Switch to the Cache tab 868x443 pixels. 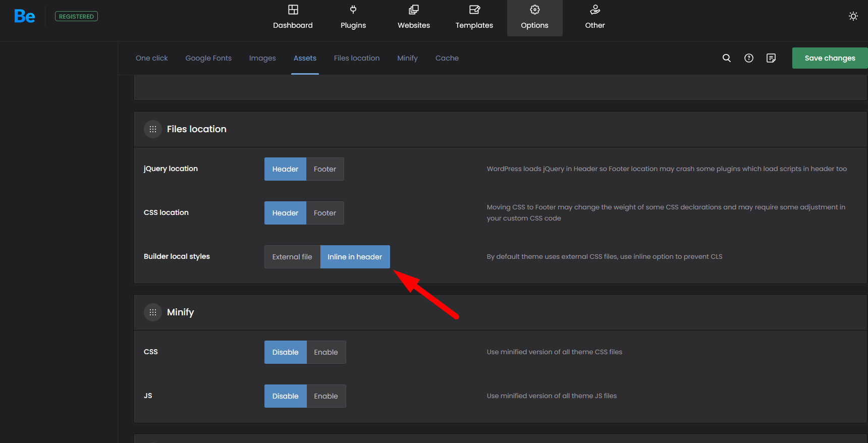(x=447, y=58)
